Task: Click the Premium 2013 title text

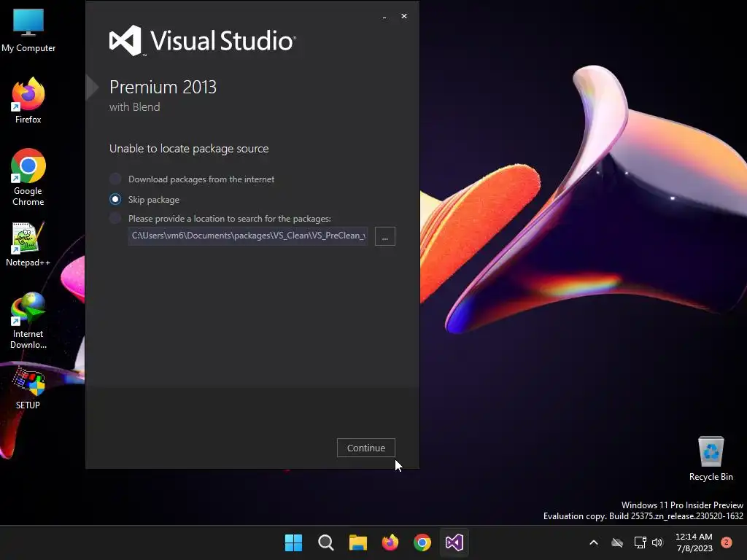Action: (x=163, y=87)
